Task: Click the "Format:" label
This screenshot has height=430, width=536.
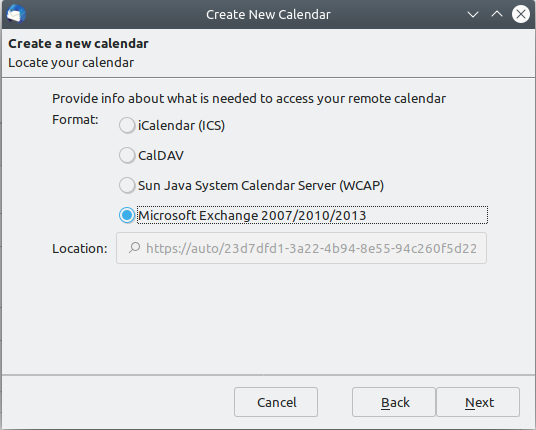Action: coord(75,120)
